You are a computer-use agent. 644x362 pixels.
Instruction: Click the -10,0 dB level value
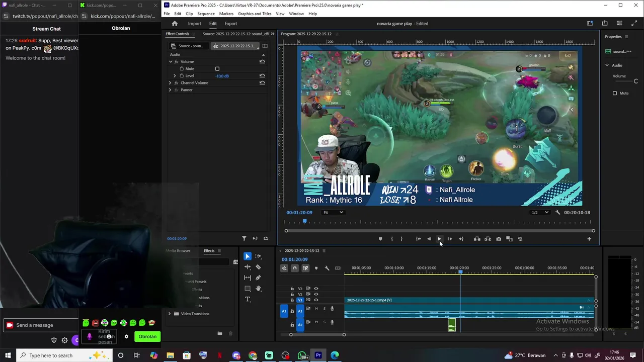(x=222, y=76)
